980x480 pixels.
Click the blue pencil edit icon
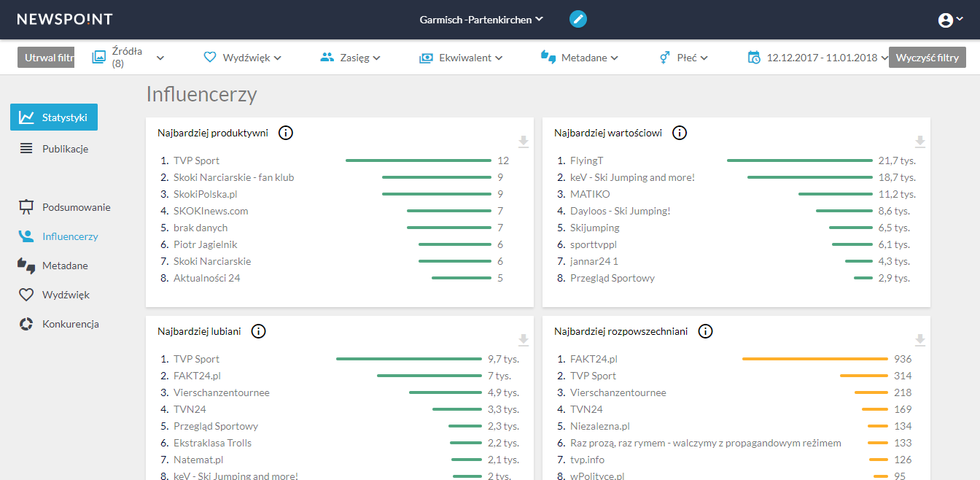(x=577, y=20)
